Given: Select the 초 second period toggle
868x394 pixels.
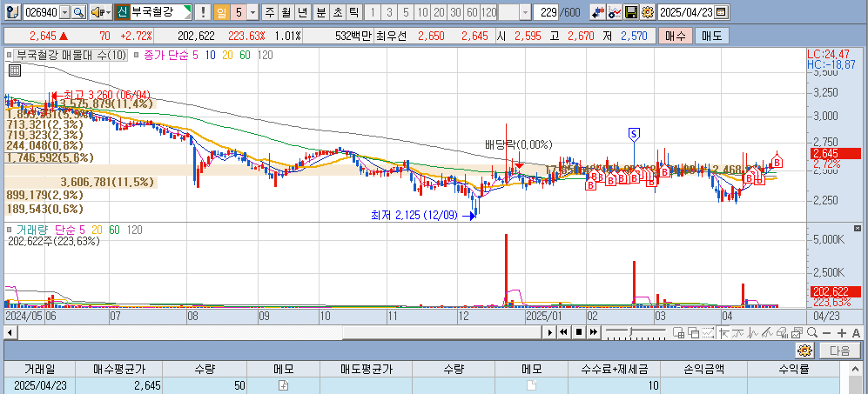Looking at the screenshot, I should (x=338, y=12).
